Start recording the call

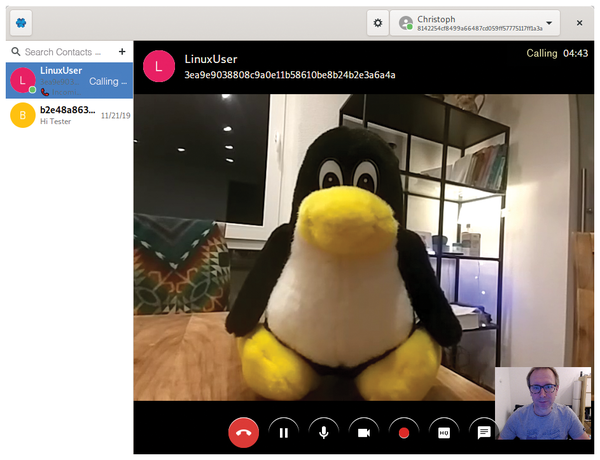tap(404, 432)
